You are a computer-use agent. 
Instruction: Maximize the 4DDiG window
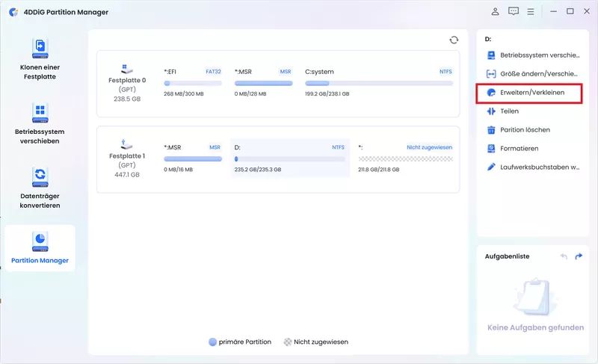click(570, 11)
